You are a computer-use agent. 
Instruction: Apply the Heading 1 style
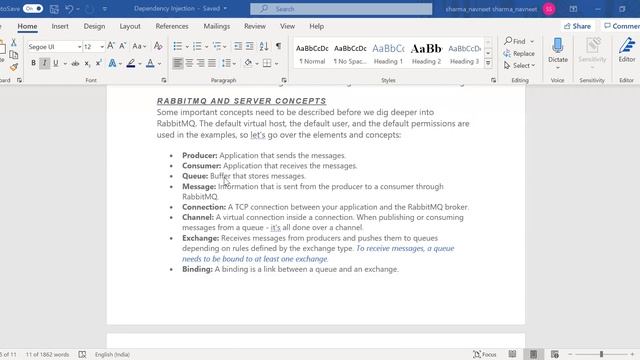388,54
